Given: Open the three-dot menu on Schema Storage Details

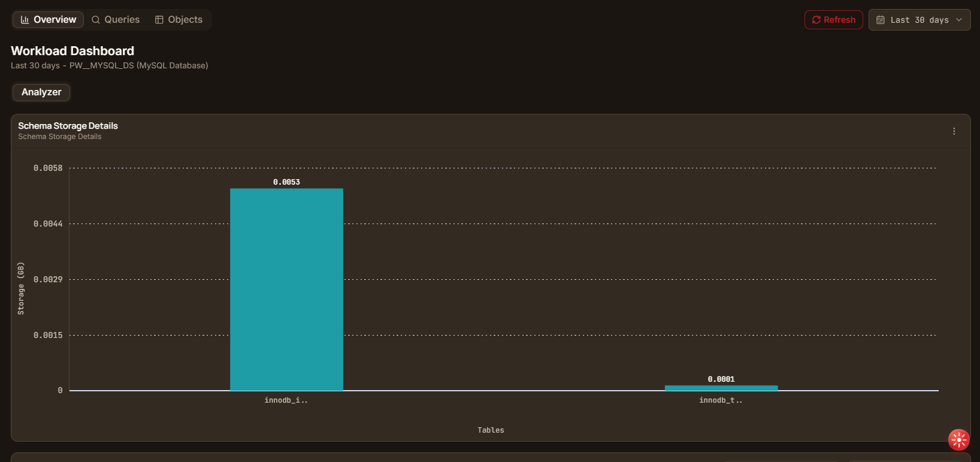Looking at the screenshot, I should click(x=954, y=131).
